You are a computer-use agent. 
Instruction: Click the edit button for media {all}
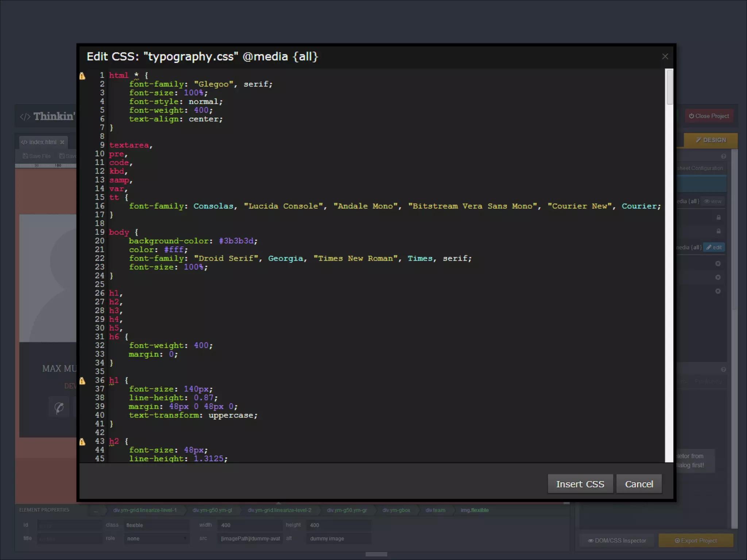click(714, 247)
